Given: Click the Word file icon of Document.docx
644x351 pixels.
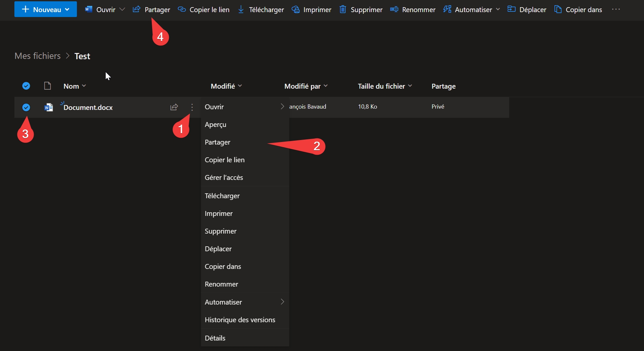Looking at the screenshot, I should click(x=48, y=107).
